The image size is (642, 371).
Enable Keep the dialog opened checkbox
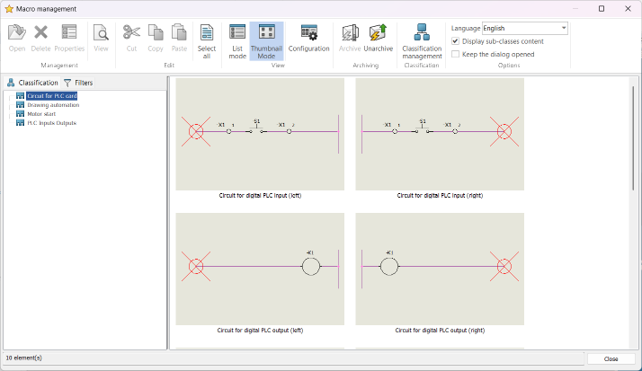(x=455, y=54)
